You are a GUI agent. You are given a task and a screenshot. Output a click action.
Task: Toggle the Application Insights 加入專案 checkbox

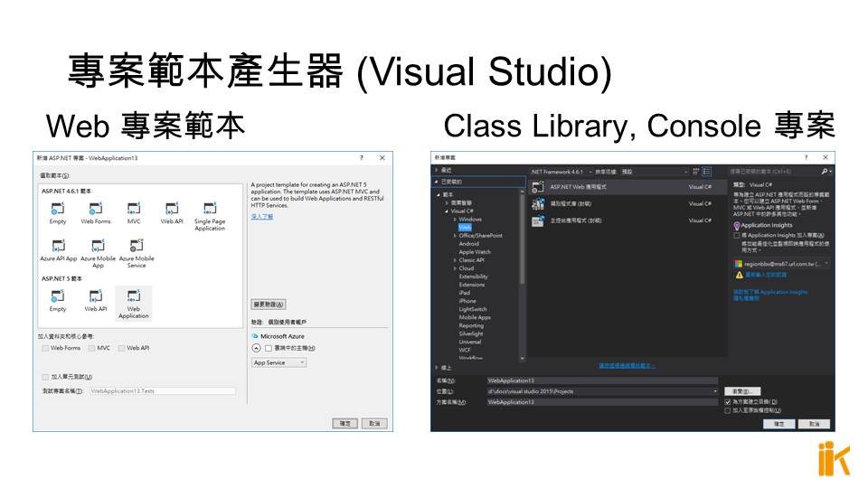tap(737, 234)
